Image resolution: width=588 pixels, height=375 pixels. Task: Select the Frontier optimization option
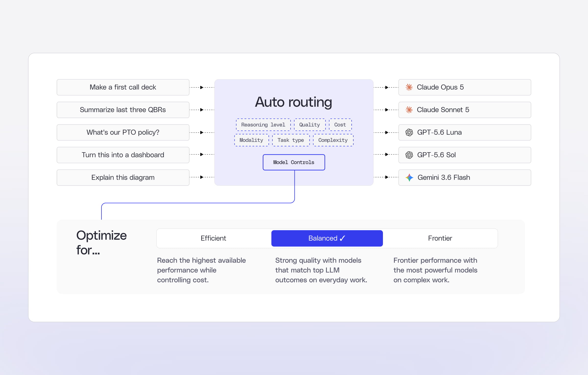click(440, 238)
